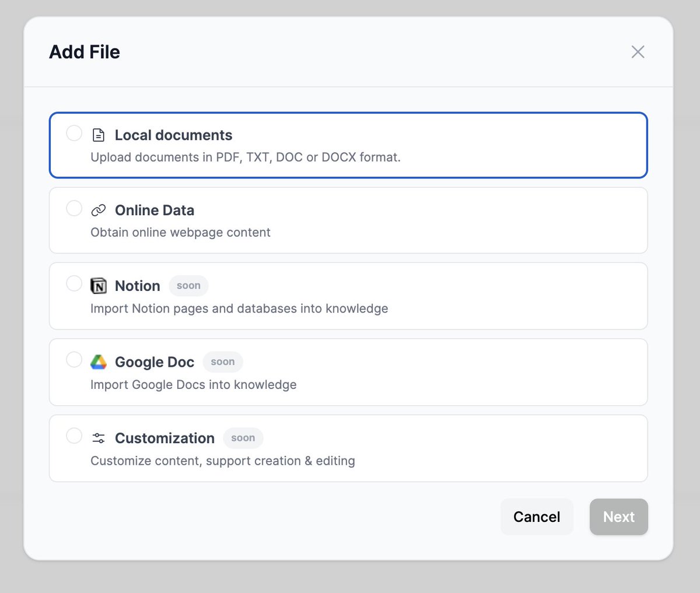Choose the Online Data option title
700x593 pixels.
155,210
